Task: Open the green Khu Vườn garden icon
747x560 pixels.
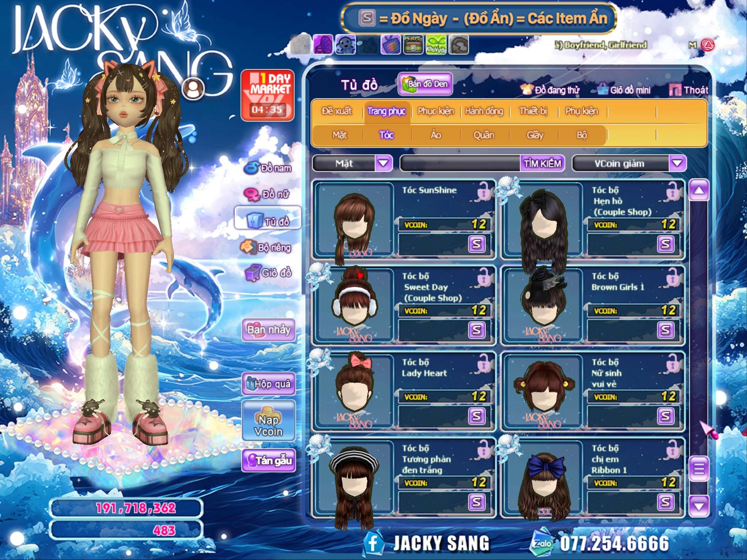Action: pos(436,45)
